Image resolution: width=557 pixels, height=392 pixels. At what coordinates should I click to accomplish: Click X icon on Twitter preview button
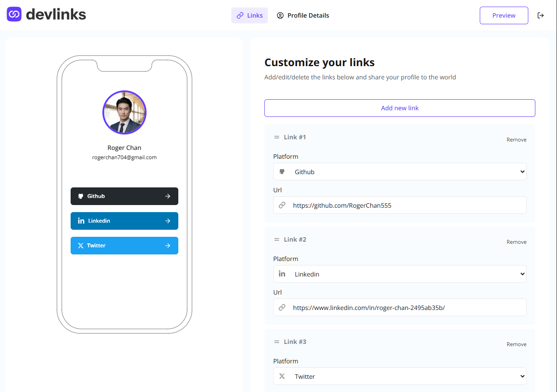81,246
